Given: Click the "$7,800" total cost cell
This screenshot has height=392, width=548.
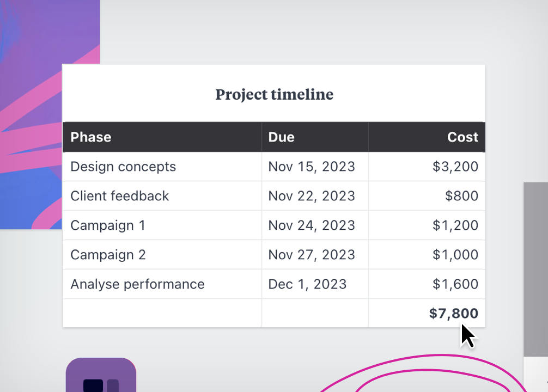Looking at the screenshot, I should [x=453, y=314].
